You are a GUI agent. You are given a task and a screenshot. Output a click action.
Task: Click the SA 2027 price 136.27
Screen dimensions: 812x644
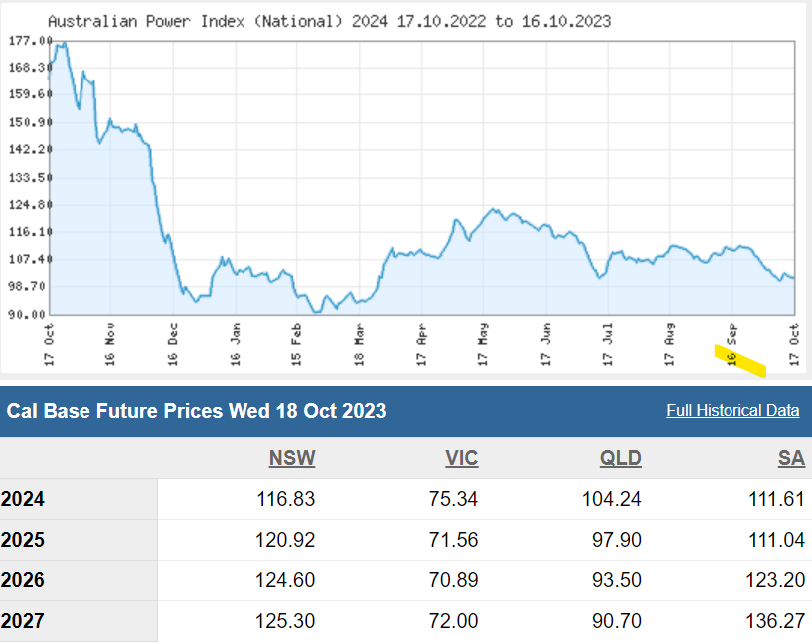pyautogui.click(x=776, y=621)
